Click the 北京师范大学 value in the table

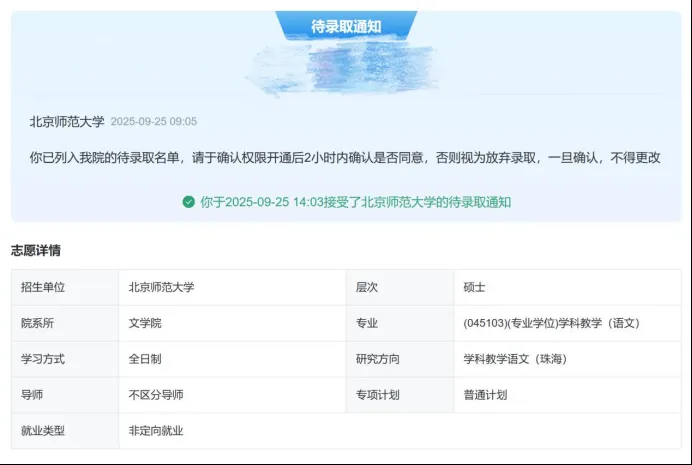tap(232, 287)
